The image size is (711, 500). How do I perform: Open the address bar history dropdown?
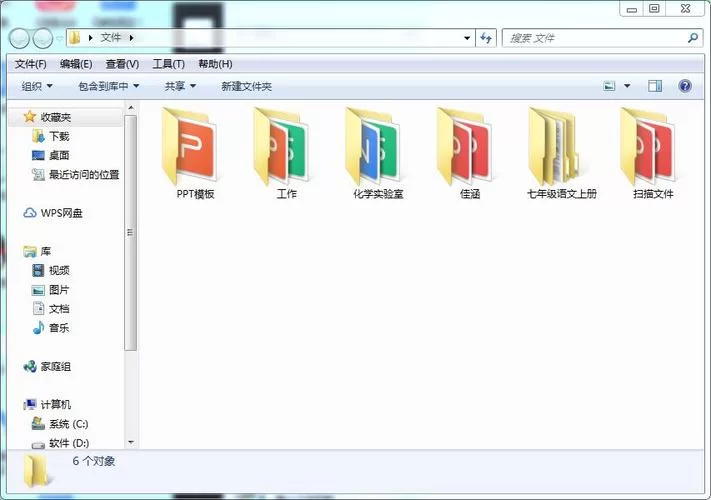point(467,38)
